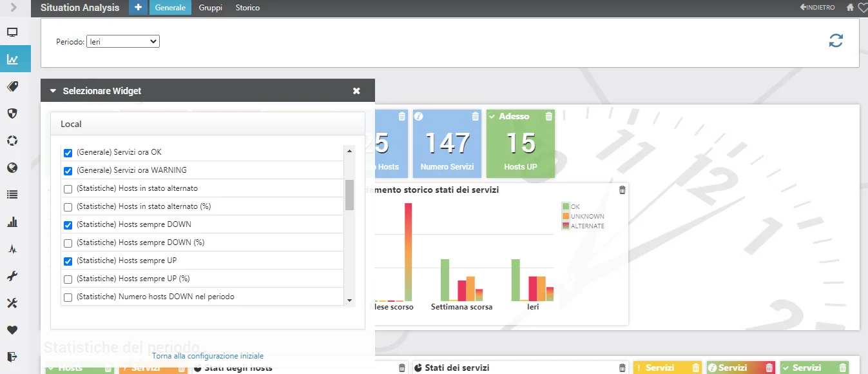Viewport: 868px width, 374px height.
Task: Open the heart sidebar icon
Action: point(12,330)
